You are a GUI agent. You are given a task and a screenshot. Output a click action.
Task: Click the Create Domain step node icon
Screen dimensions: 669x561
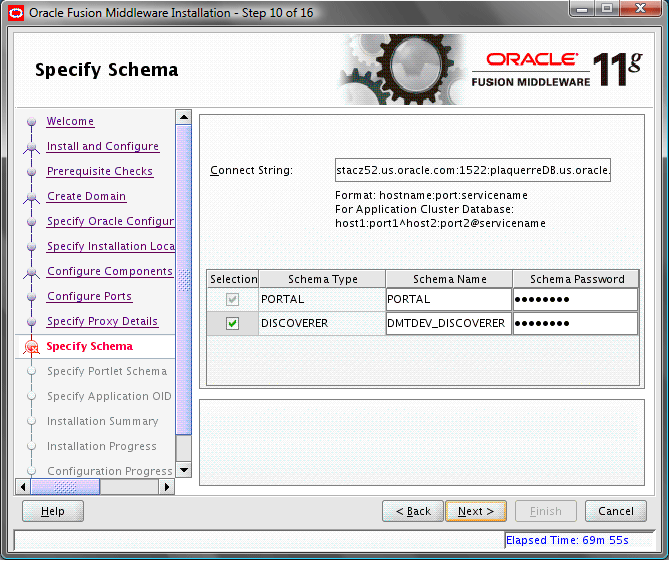click(x=31, y=197)
